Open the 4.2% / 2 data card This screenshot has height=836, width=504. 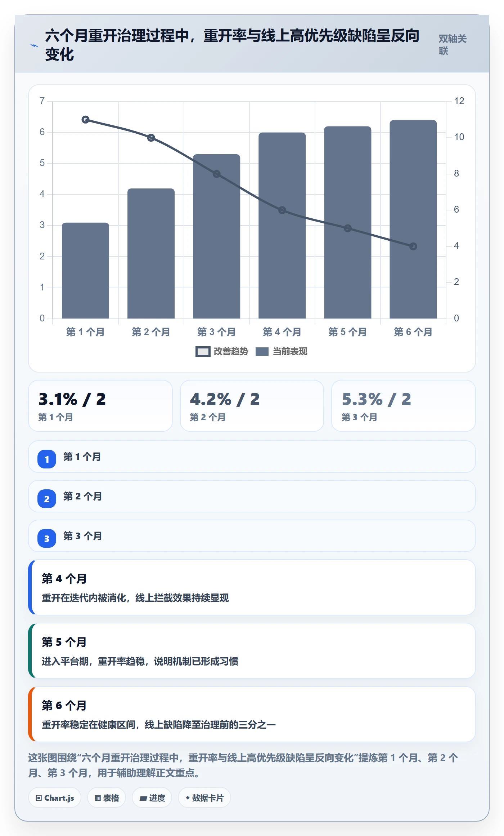pyautogui.click(x=252, y=406)
